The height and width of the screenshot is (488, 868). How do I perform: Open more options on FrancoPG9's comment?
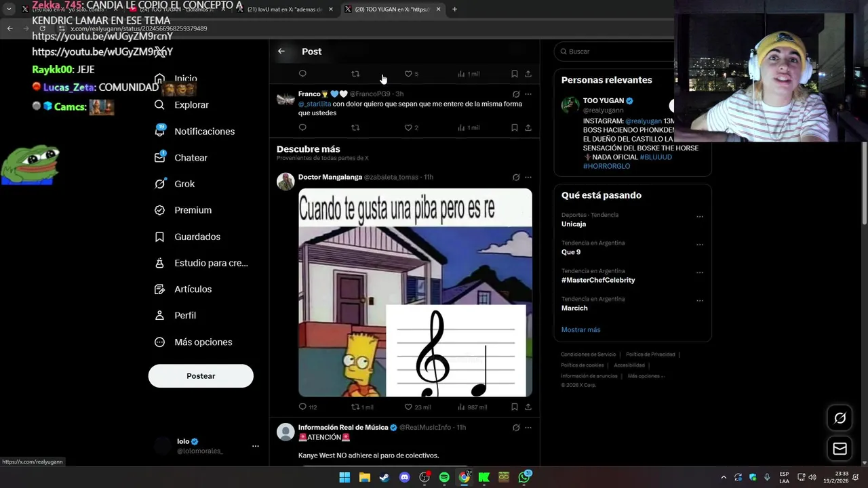point(528,94)
